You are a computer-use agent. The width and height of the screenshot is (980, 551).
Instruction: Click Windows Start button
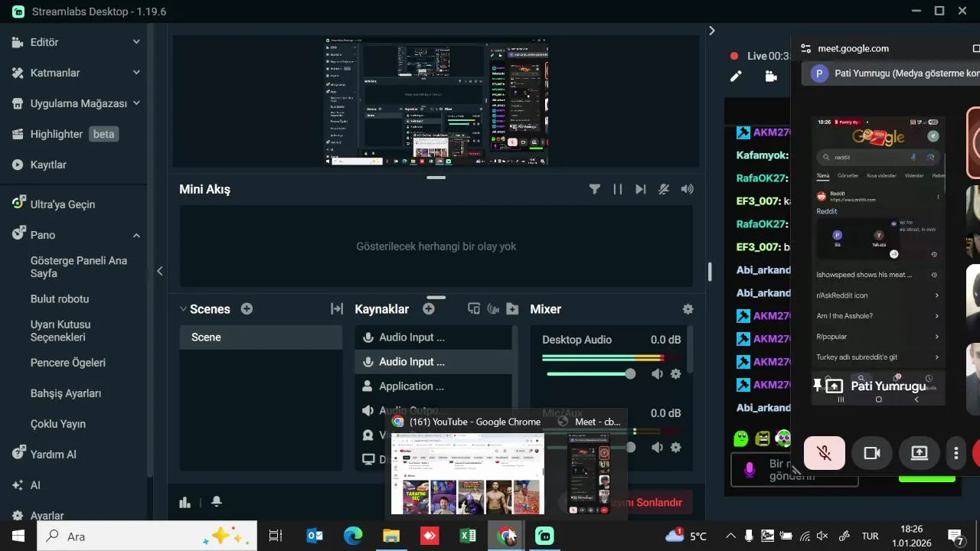pos(18,536)
